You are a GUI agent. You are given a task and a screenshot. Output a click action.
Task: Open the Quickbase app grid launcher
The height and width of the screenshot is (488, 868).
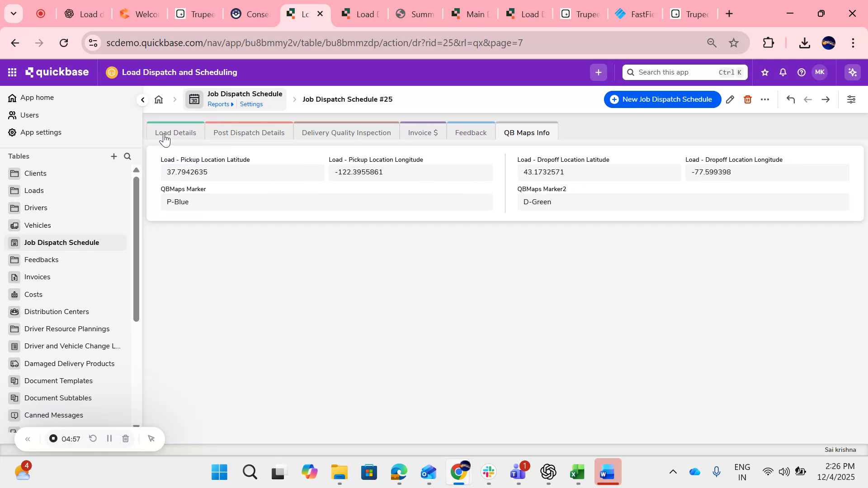(12, 72)
